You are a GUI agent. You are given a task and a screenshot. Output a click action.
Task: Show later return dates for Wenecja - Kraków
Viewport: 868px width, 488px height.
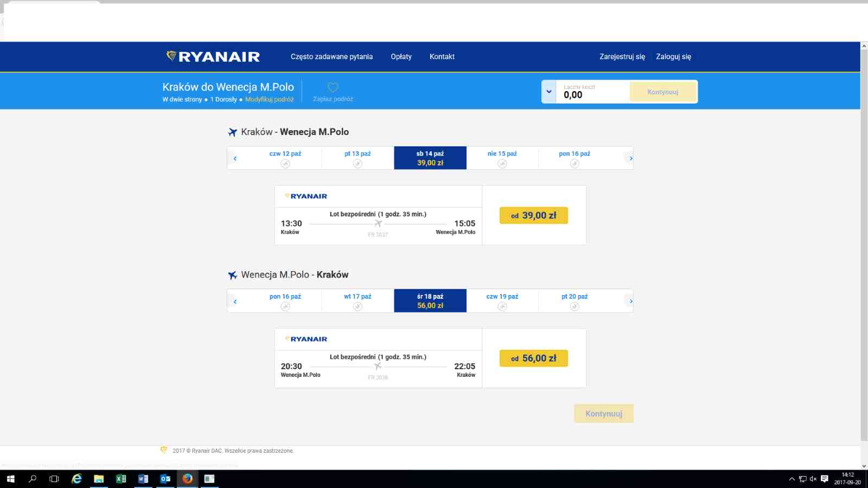pos(630,301)
